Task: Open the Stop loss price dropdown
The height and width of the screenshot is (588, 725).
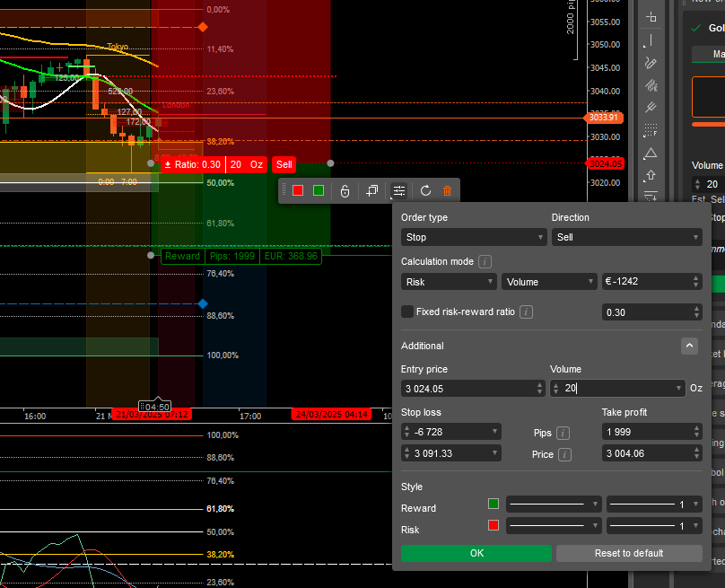Action: tap(494, 453)
